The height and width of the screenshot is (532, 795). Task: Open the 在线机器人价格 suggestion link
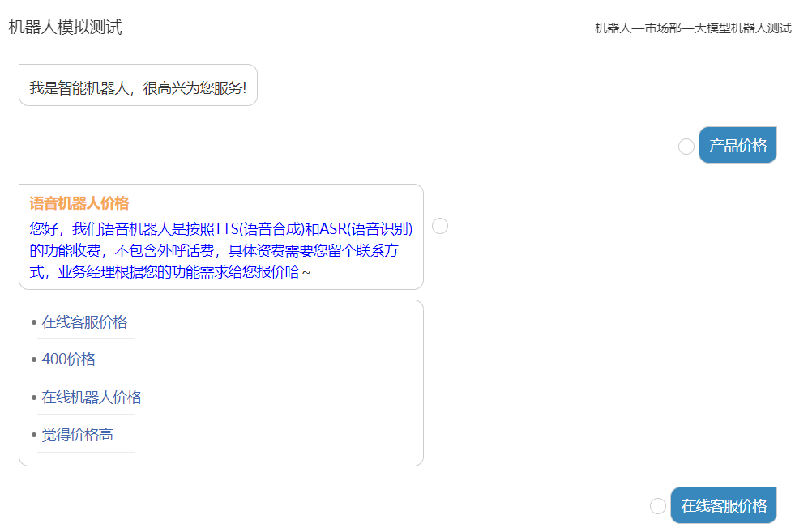pyautogui.click(x=92, y=397)
